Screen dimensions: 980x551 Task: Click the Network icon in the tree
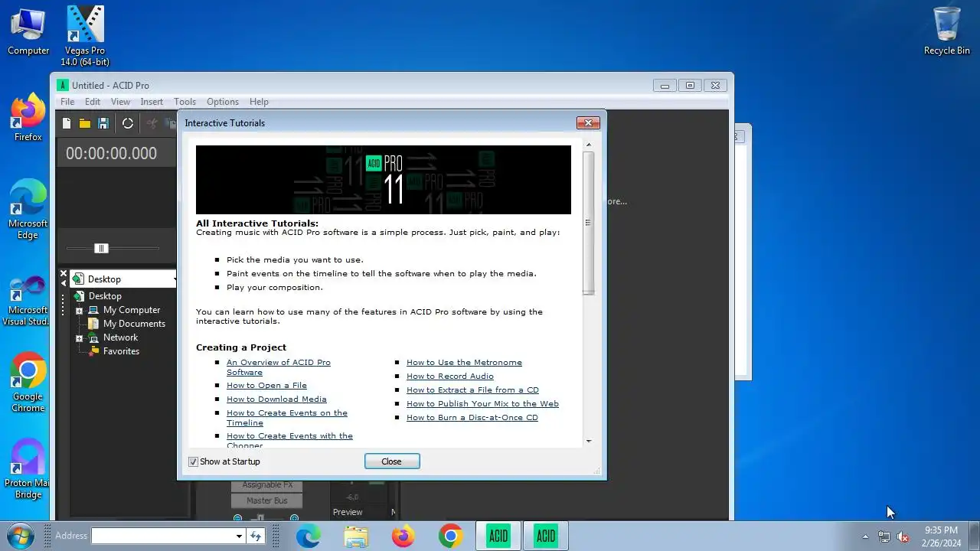pos(93,337)
